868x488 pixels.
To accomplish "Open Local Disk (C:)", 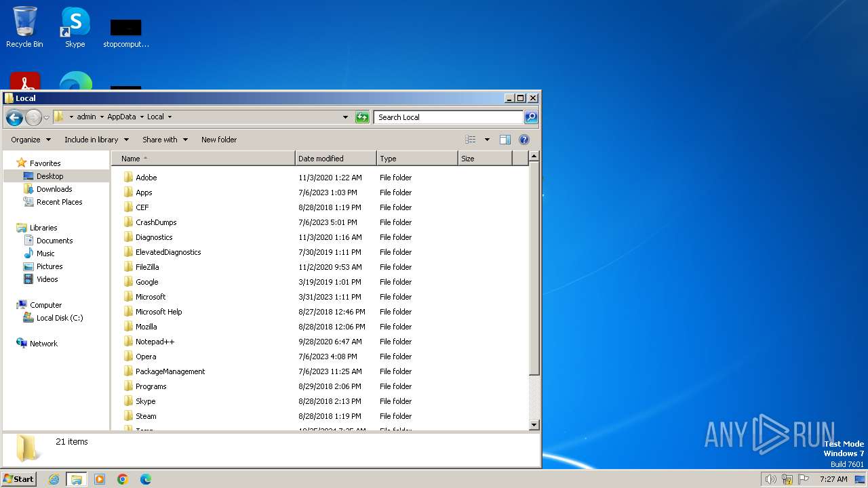I will click(x=60, y=318).
